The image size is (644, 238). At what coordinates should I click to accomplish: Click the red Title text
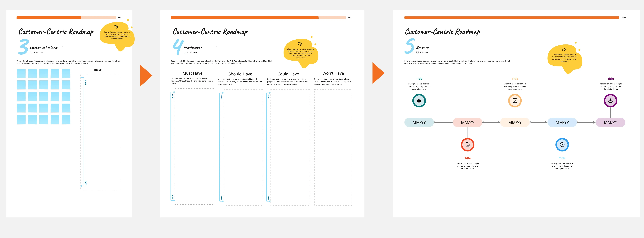467,158
